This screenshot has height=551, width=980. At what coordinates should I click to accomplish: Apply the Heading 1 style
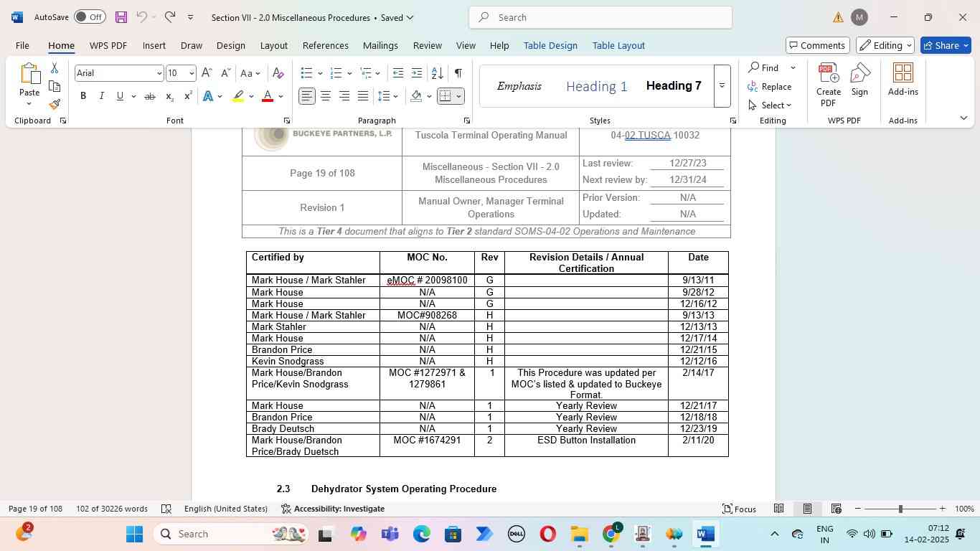click(x=597, y=86)
